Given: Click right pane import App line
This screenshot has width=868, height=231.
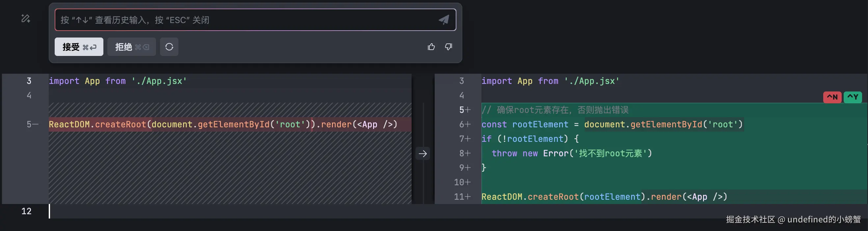Looking at the screenshot, I should 550,81.
